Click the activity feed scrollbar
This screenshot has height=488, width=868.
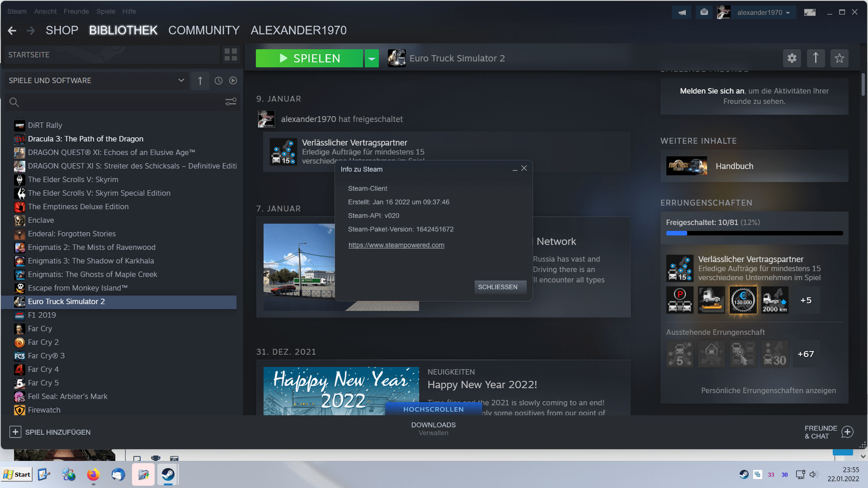click(863, 84)
